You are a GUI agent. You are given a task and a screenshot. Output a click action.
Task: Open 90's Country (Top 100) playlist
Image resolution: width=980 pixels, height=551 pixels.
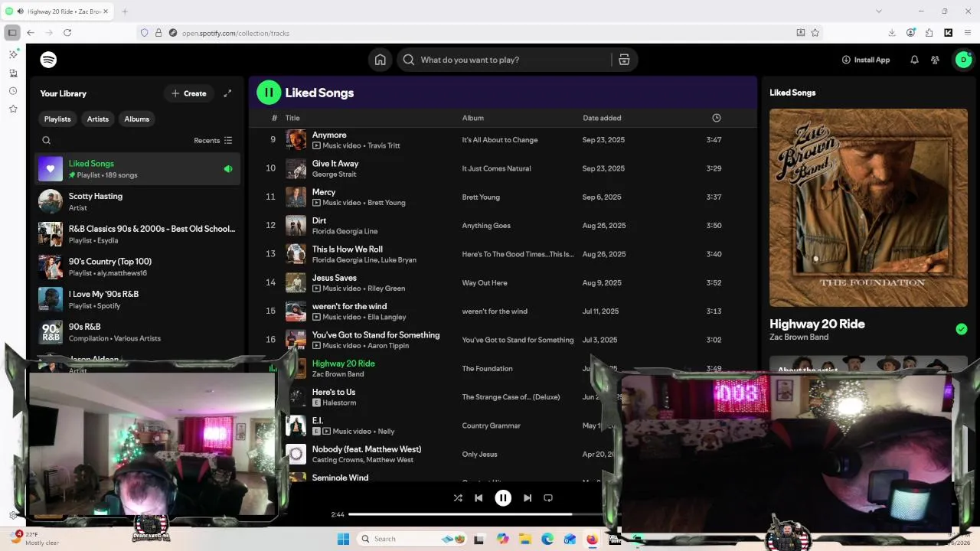pyautogui.click(x=137, y=266)
